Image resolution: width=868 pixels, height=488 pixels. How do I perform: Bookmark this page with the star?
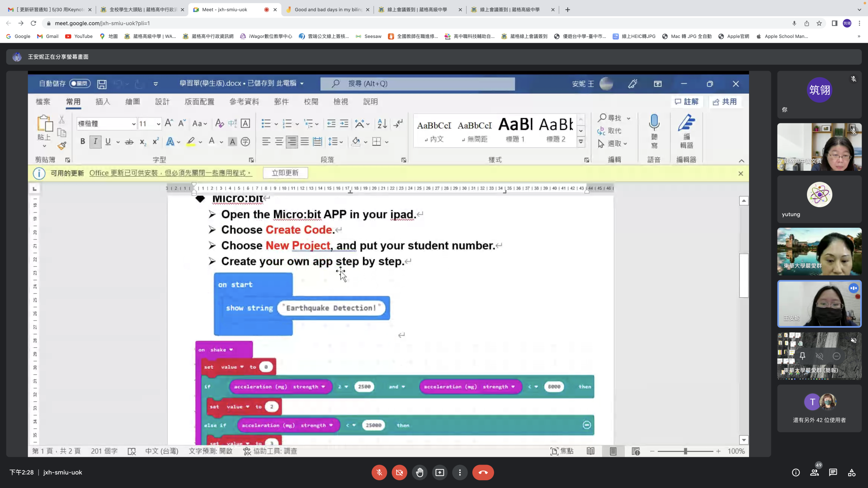click(819, 23)
